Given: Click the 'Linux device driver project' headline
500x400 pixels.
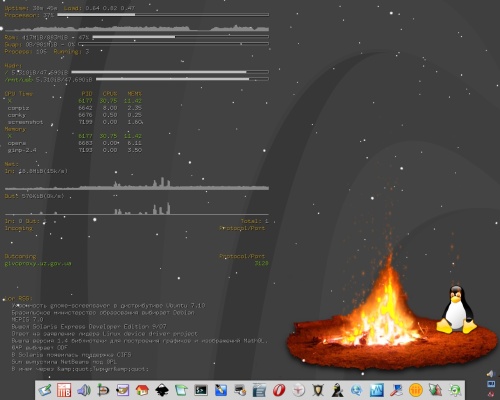Looking at the screenshot, I should coord(104,333).
